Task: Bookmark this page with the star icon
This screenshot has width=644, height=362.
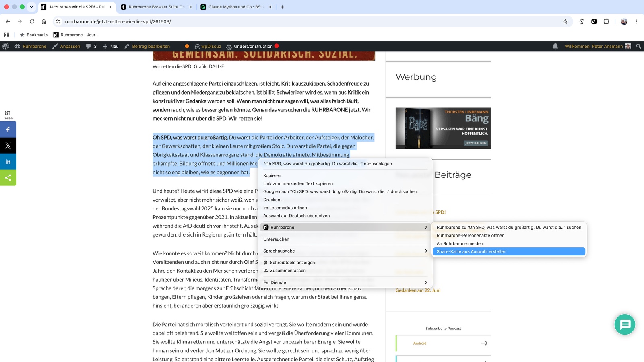Action: click(x=565, y=21)
